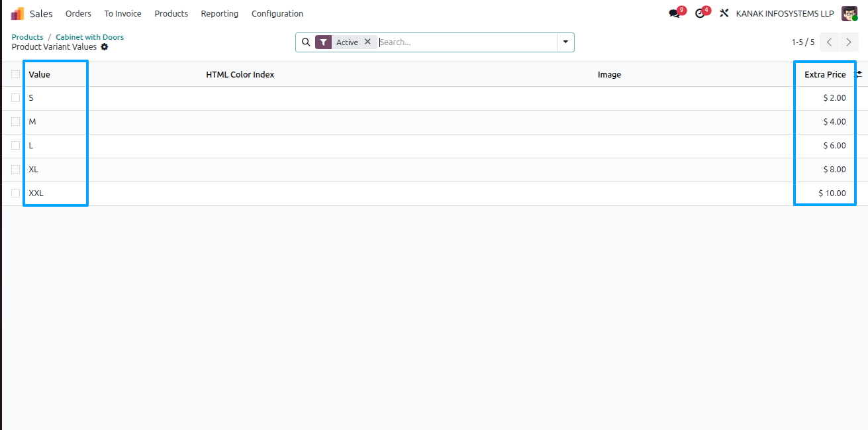The height and width of the screenshot is (430, 868).
Task: Check the box for the S row
Action: 15,98
